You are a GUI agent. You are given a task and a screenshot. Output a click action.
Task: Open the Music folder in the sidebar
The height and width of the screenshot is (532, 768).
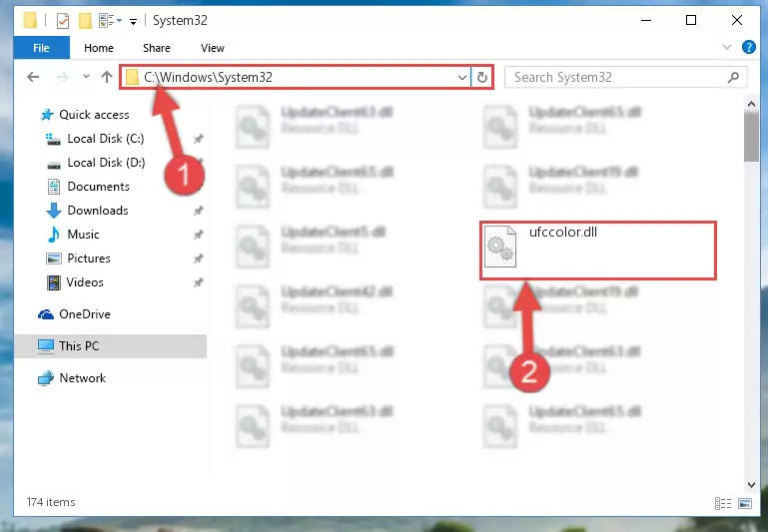coord(83,235)
